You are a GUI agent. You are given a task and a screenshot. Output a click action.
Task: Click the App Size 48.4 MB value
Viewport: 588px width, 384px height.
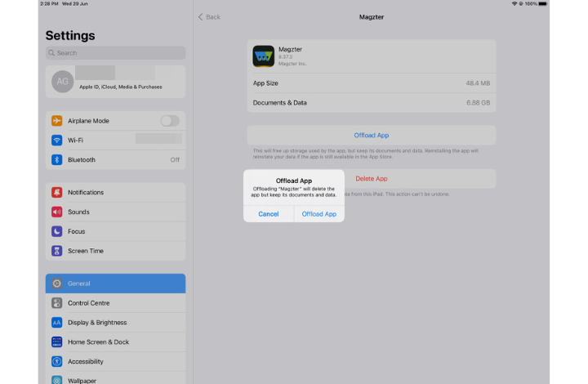pyautogui.click(x=478, y=83)
